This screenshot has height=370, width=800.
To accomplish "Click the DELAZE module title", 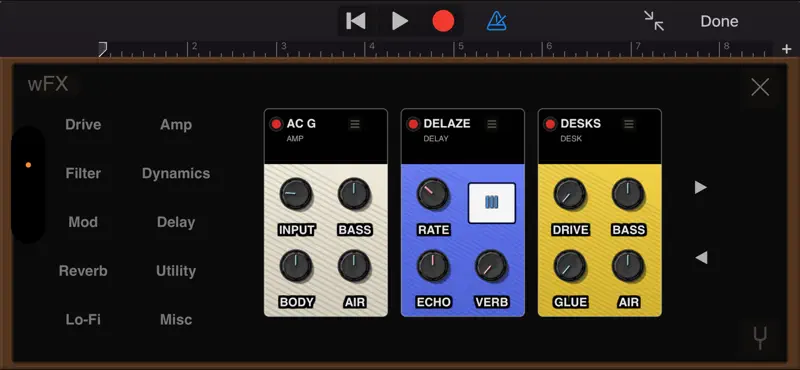I will [447, 124].
